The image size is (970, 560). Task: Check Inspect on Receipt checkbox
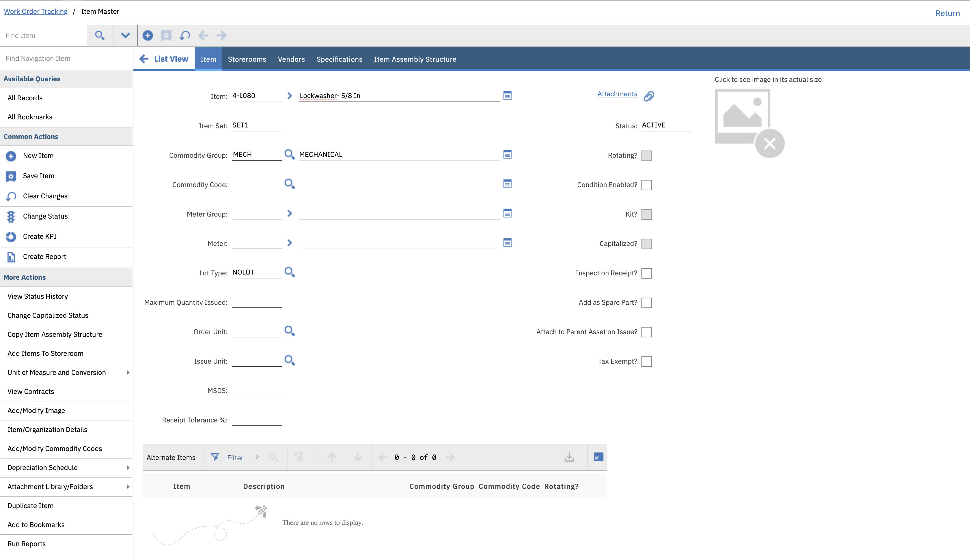pos(646,273)
